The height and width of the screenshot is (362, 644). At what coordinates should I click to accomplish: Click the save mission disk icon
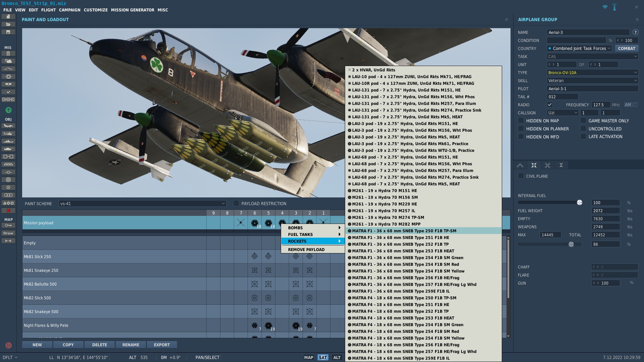click(8, 32)
